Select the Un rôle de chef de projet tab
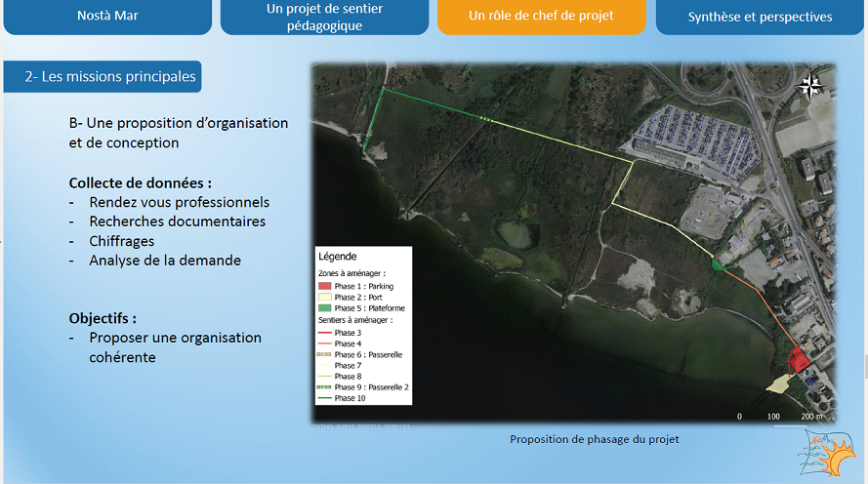 (x=541, y=17)
